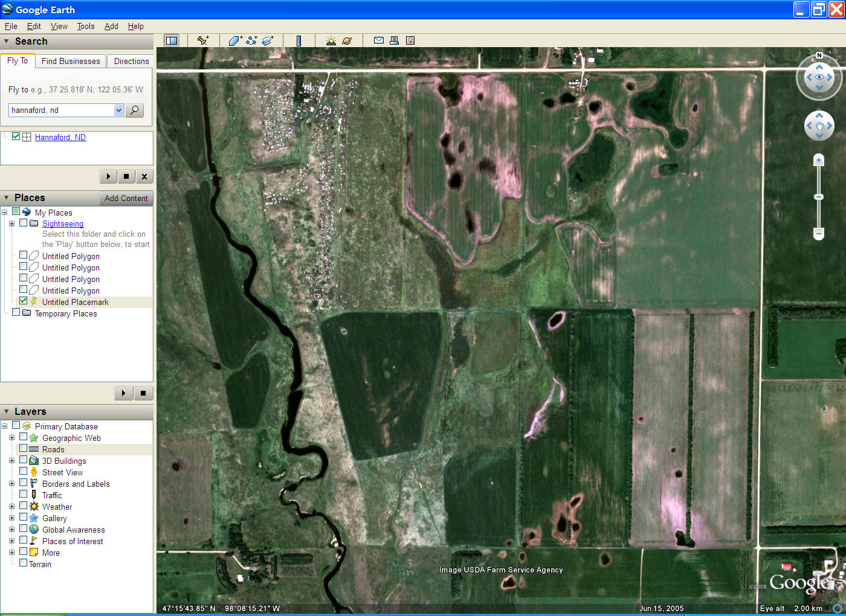Click the move joystick hand control
The image size is (846, 616).
point(819,126)
